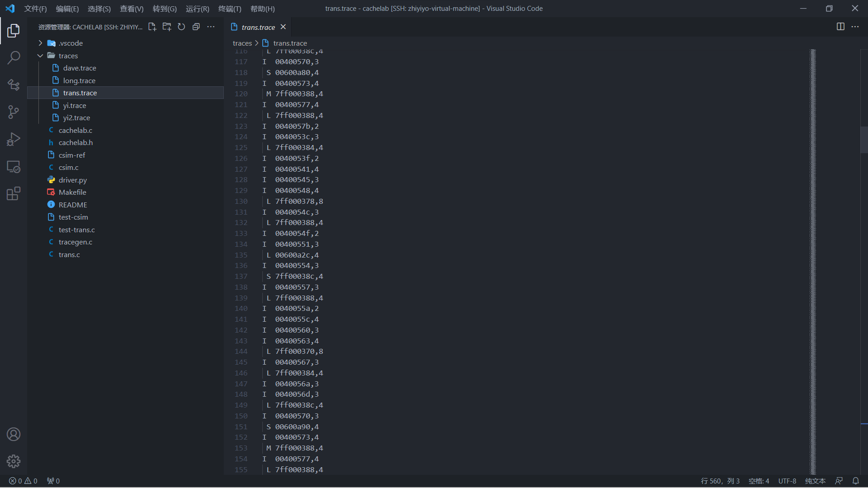Change UTF-8 file encoding

click(787, 481)
